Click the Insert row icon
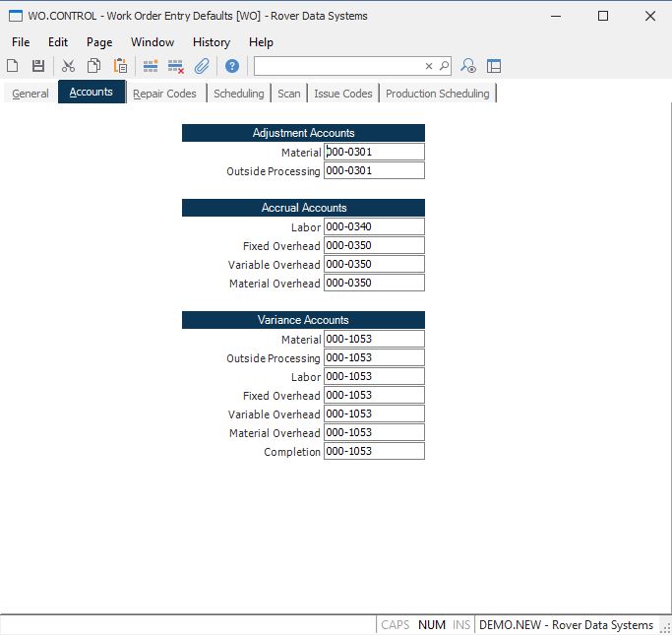 point(151,66)
